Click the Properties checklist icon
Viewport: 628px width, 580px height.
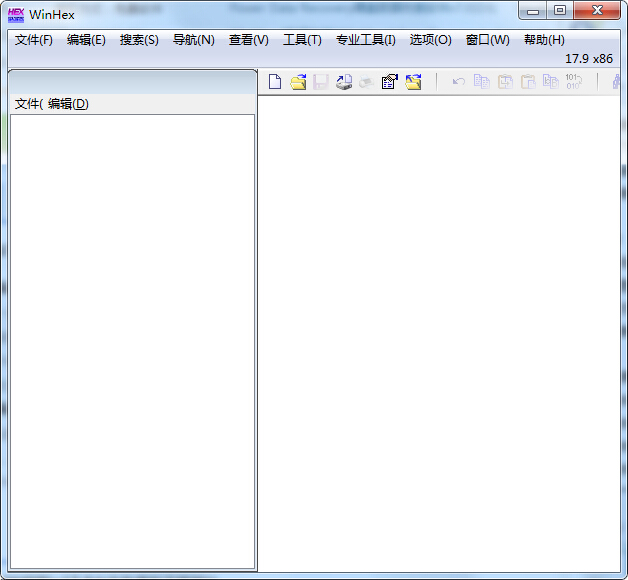tap(390, 82)
